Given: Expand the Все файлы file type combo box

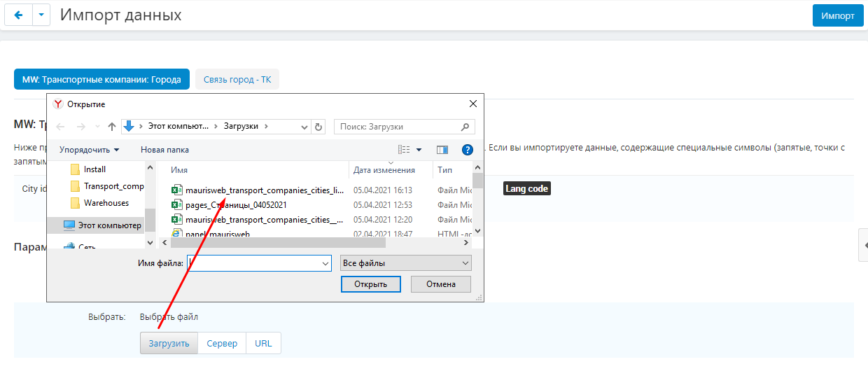Looking at the screenshot, I should tap(405, 263).
